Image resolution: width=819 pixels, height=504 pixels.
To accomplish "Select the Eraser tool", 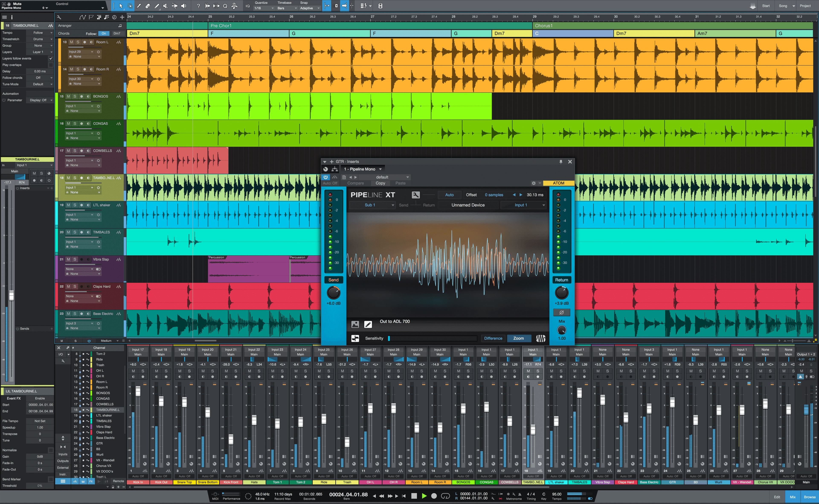I will [148, 6].
